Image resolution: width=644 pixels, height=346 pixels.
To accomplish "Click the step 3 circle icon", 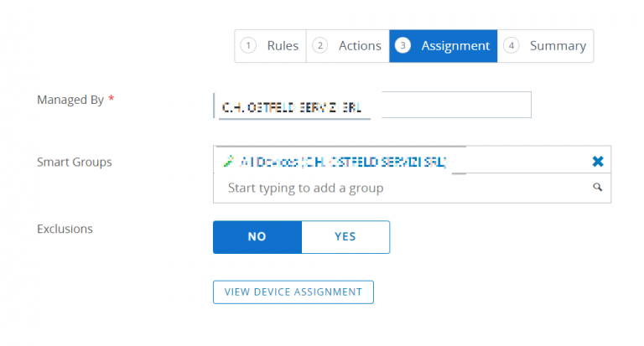I will (x=402, y=45).
